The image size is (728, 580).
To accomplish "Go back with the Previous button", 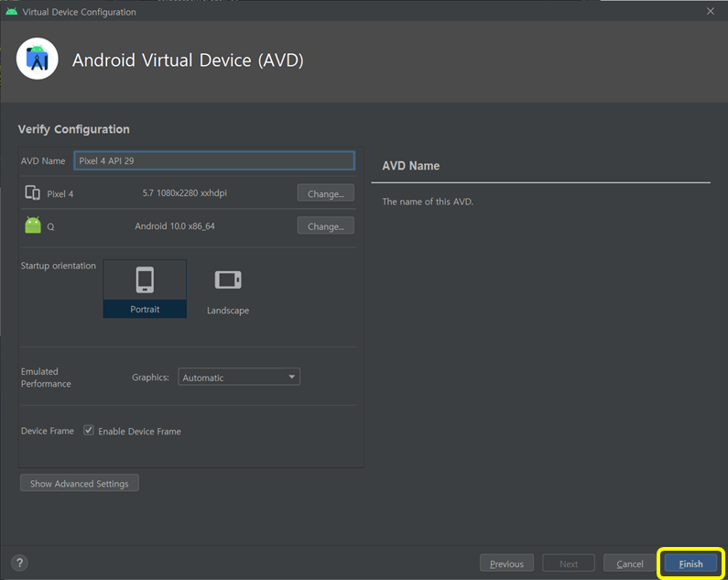I will click(x=506, y=564).
